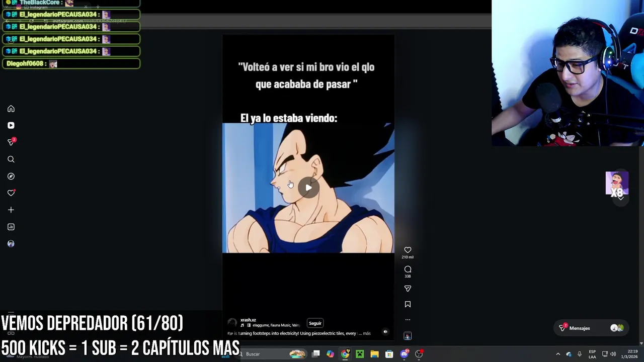Open direct messages icon in sidebar
Viewport: 644px width, 362px height.
click(11, 142)
